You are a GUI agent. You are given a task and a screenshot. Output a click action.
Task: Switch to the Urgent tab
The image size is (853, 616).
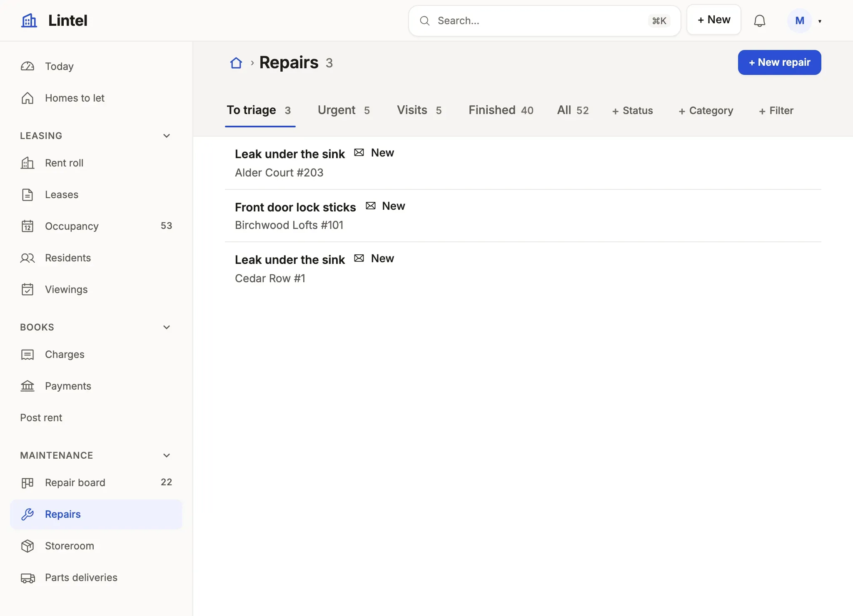point(344,110)
